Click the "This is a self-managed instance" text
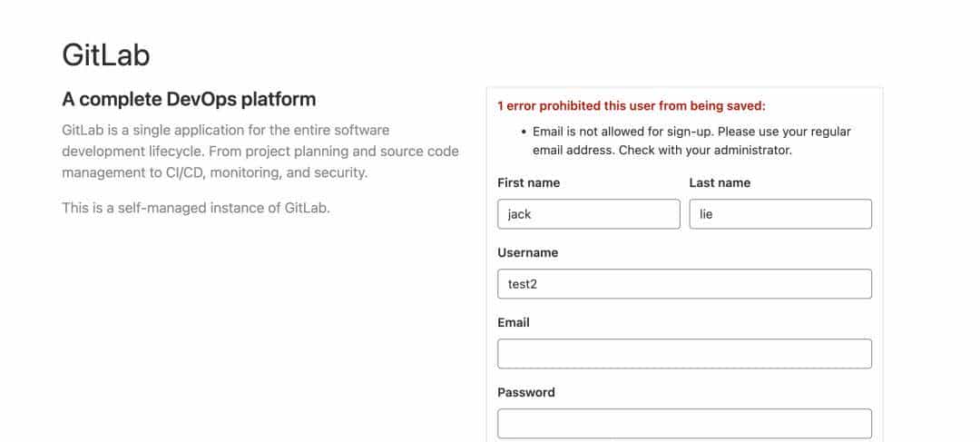Screen dimensions: 980x442 click(x=196, y=208)
